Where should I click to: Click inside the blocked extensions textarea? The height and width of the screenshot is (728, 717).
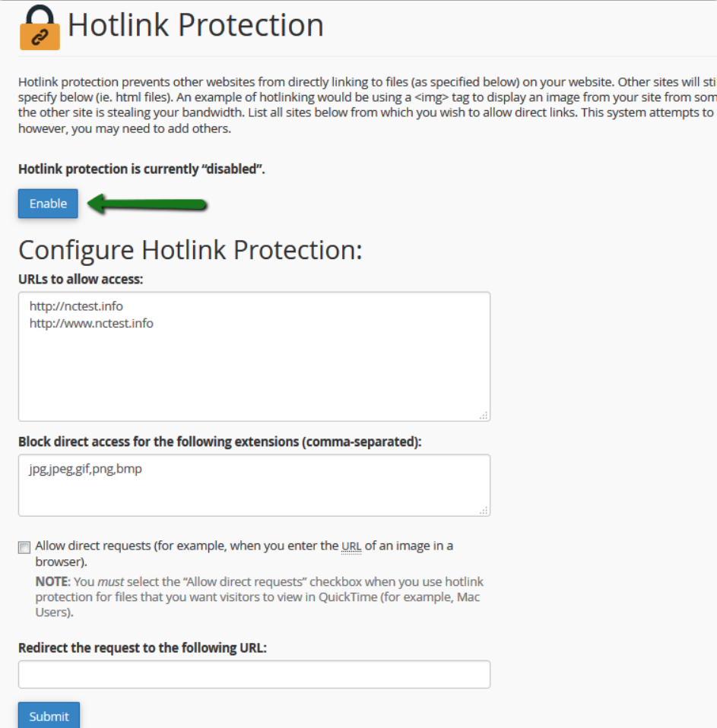[254, 485]
